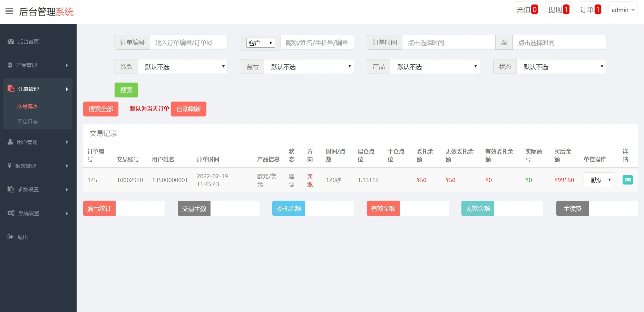Click the 订单编号 order number input field

[x=189, y=42]
